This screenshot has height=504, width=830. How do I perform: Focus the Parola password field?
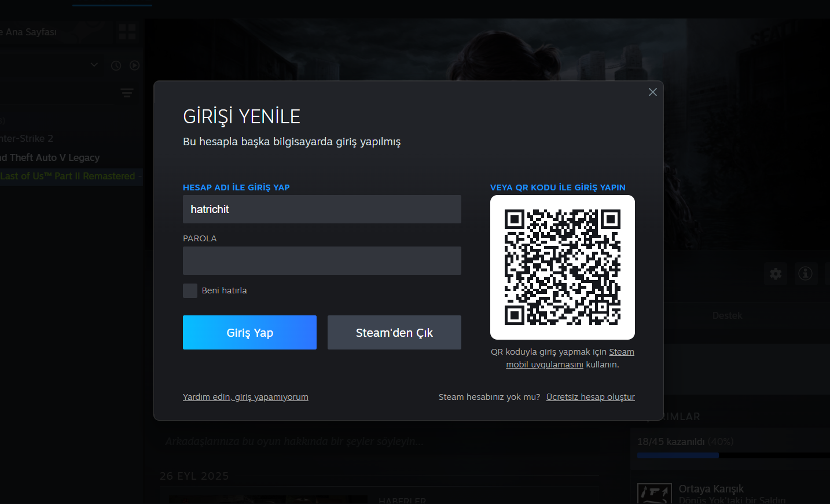322,260
